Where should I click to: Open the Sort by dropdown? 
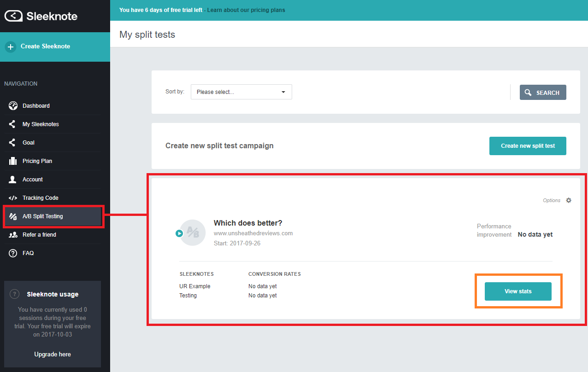tap(241, 92)
